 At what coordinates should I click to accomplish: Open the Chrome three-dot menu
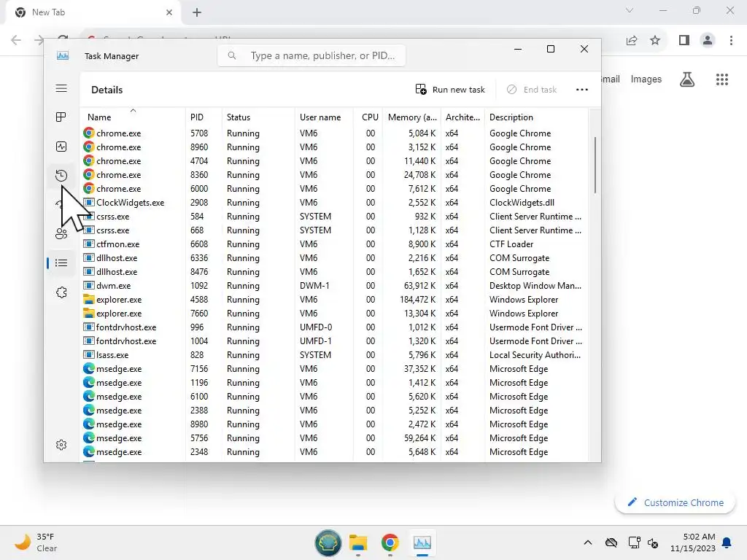(x=731, y=41)
